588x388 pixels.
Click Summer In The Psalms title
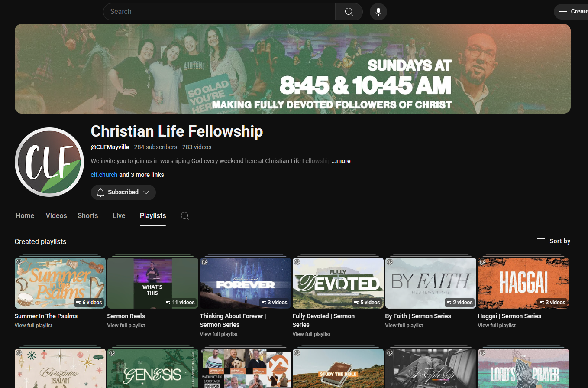(x=46, y=316)
